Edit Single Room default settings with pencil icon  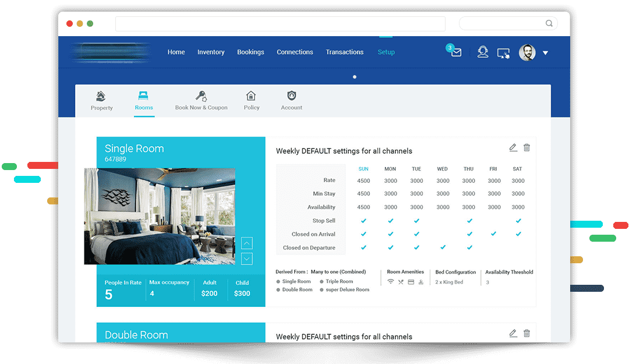(x=513, y=148)
